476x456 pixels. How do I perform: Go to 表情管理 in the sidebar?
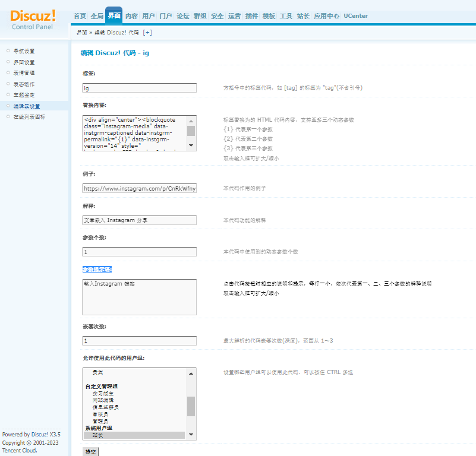(24, 73)
